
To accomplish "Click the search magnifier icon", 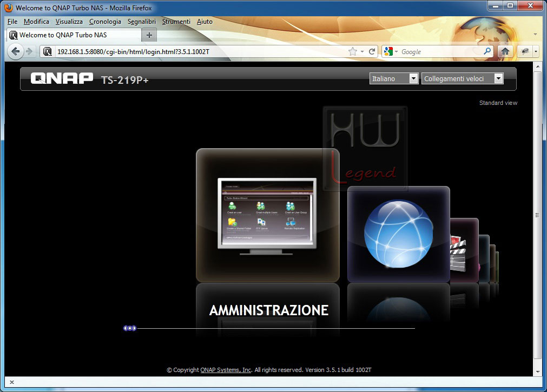I will coord(487,51).
